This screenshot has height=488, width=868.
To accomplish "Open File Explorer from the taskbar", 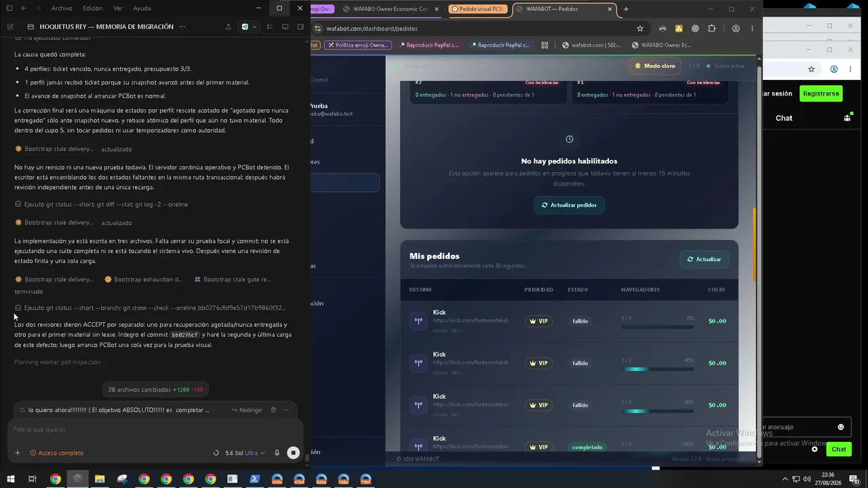I will pos(100,479).
